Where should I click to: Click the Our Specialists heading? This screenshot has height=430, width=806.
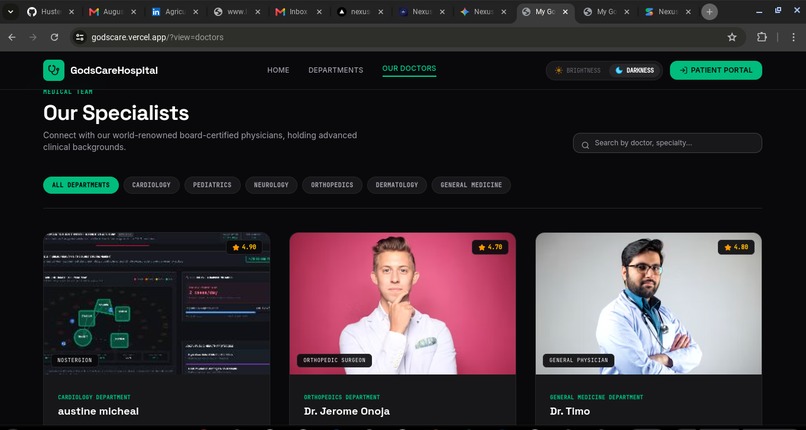coord(116,113)
